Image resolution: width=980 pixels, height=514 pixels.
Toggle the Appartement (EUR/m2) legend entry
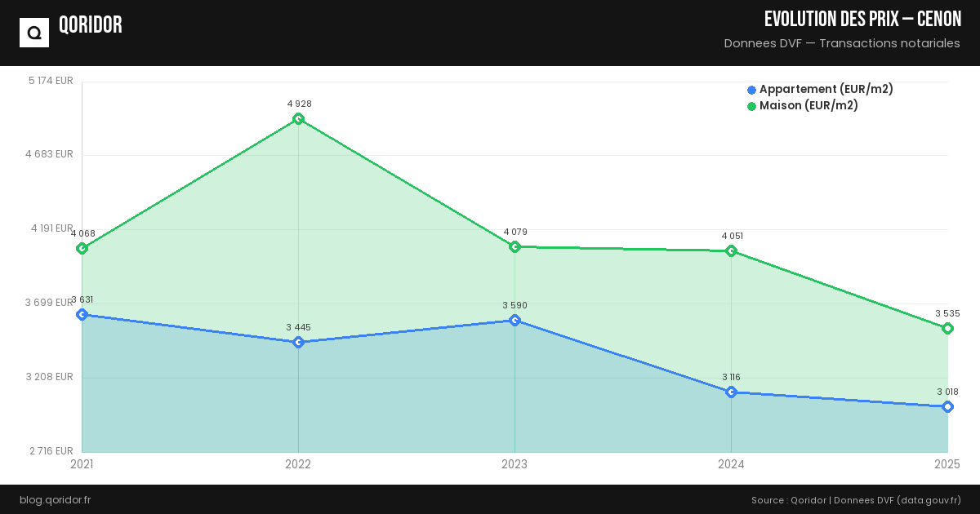pos(826,89)
